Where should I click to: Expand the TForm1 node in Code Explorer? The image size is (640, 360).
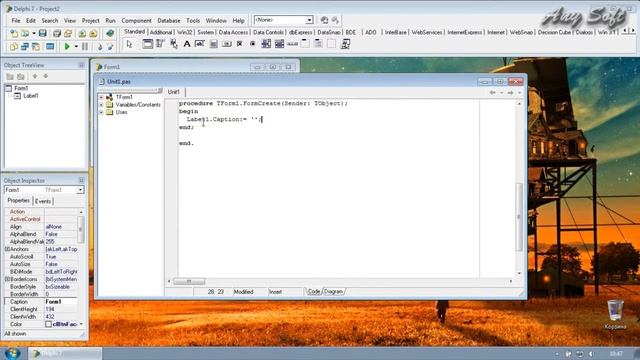click(x=101, y=97)
